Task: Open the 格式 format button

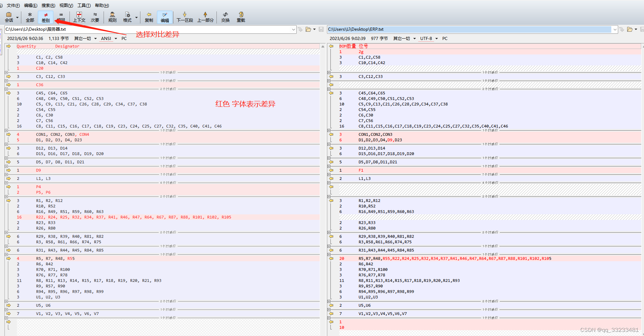Action: click(x=127, y=17)
